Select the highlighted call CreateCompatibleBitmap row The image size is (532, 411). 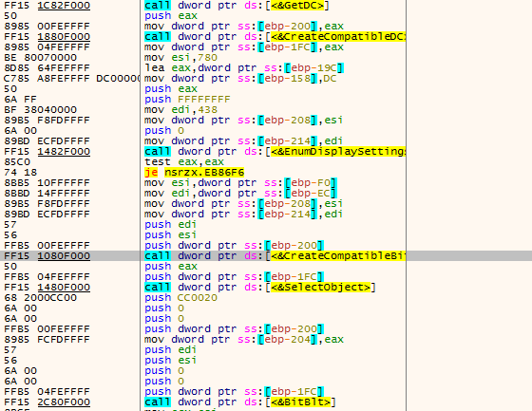pos(266,256)
